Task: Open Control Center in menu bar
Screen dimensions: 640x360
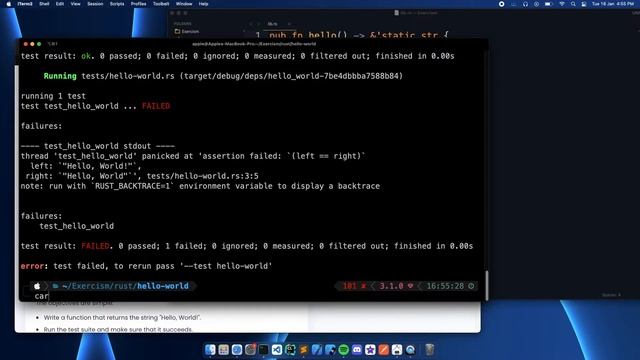Action: (584, 4)
